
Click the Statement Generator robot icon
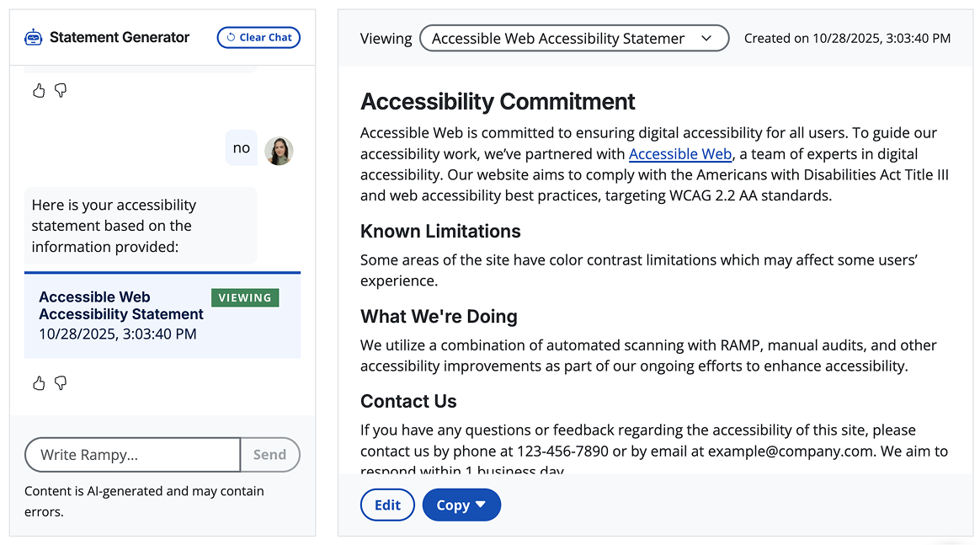pyautogui.click(x=33, y=37)
